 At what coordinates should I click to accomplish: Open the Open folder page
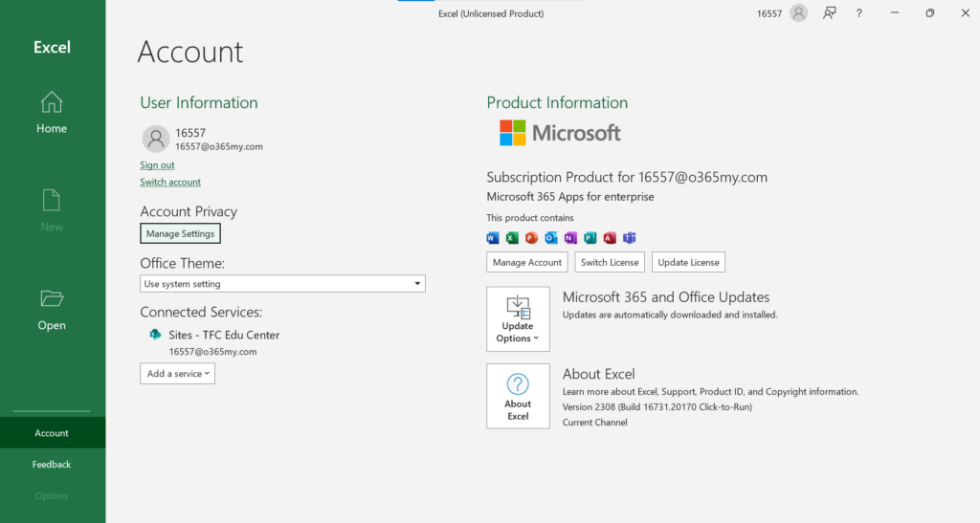tap(52, 310)
